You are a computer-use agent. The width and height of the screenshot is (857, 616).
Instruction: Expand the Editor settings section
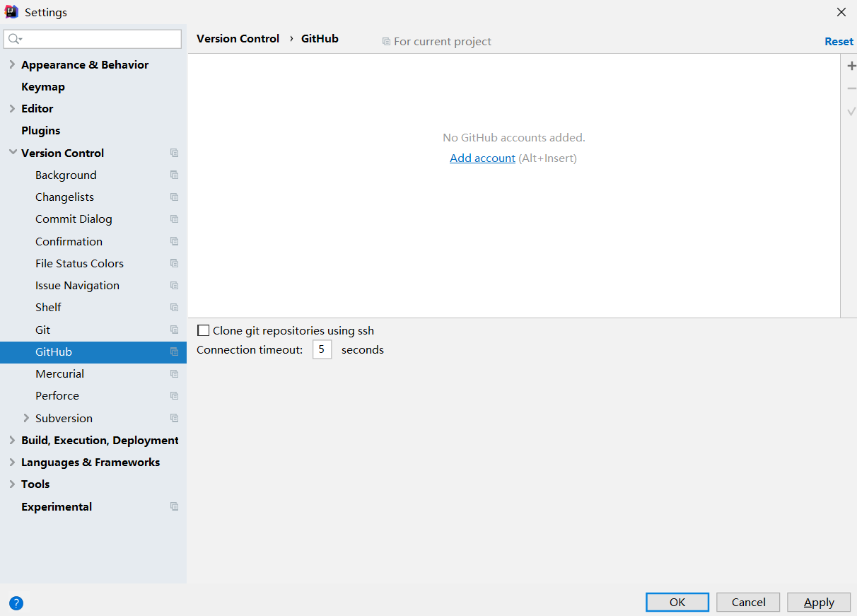click(x=12, y=108)
